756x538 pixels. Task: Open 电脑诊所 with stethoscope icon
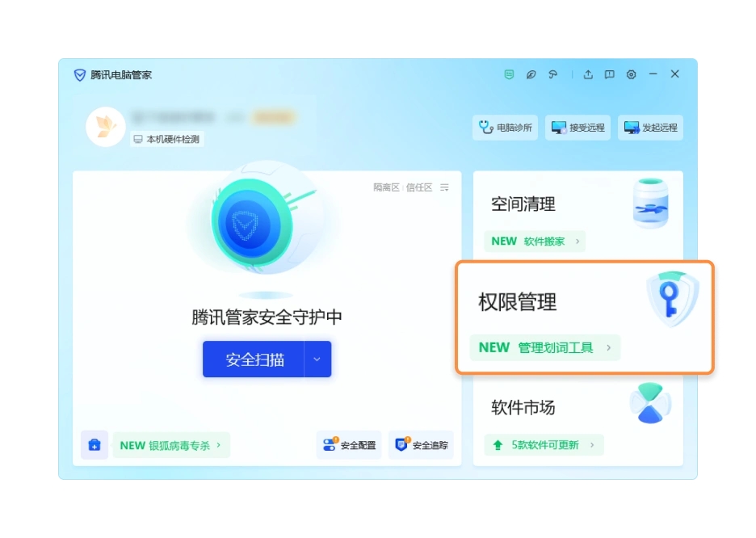click(x=505, y=128)
